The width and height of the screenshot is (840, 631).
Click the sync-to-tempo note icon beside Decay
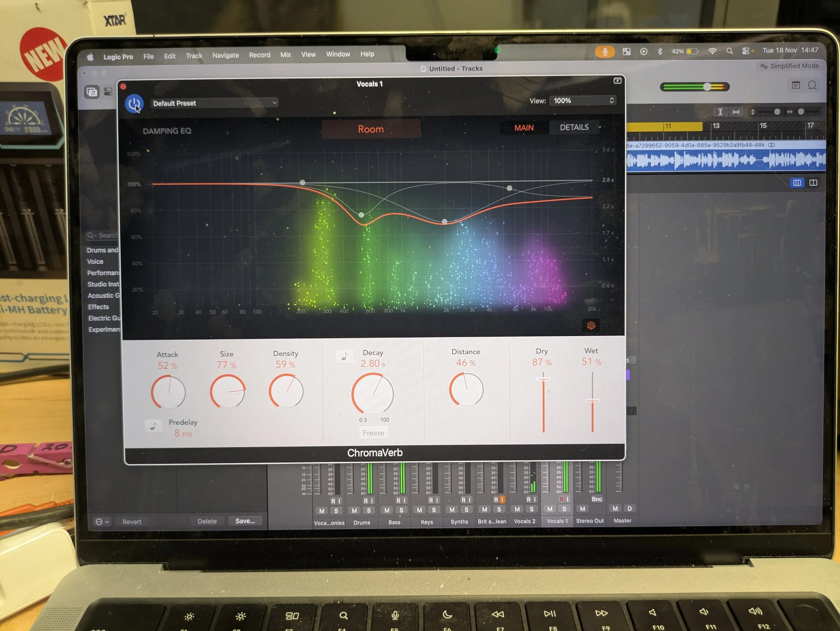pos(345,357)
